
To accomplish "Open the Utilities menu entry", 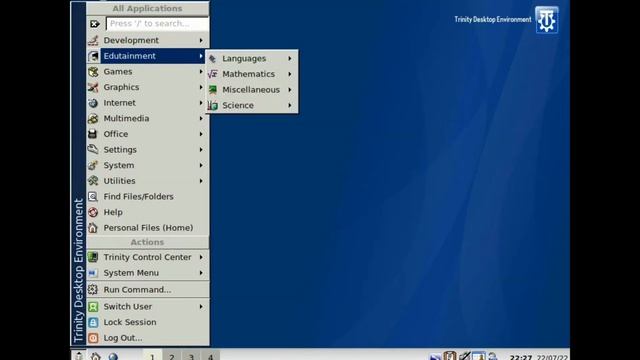I will pyautogui.click(x=147, y=181).
